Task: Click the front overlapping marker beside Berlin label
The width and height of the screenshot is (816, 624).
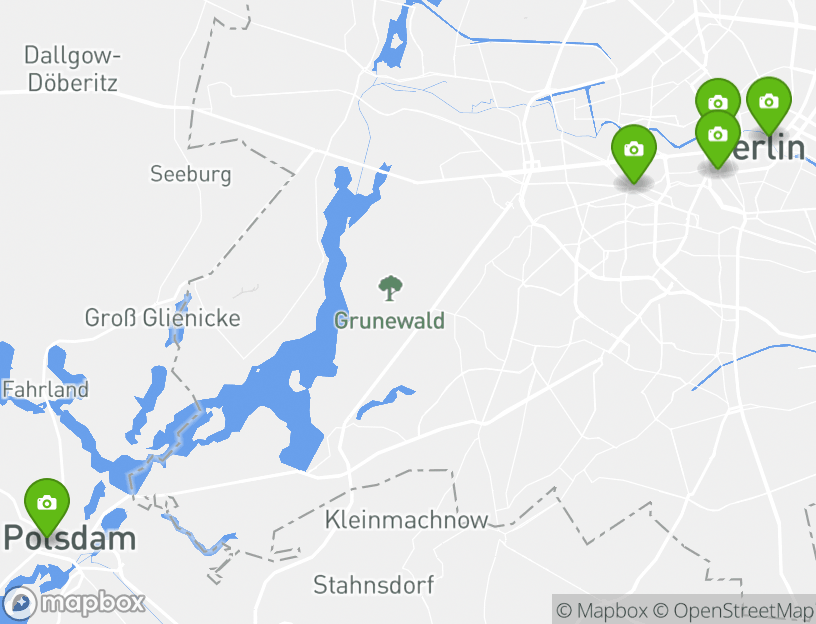Action: (x=718, y=136)
